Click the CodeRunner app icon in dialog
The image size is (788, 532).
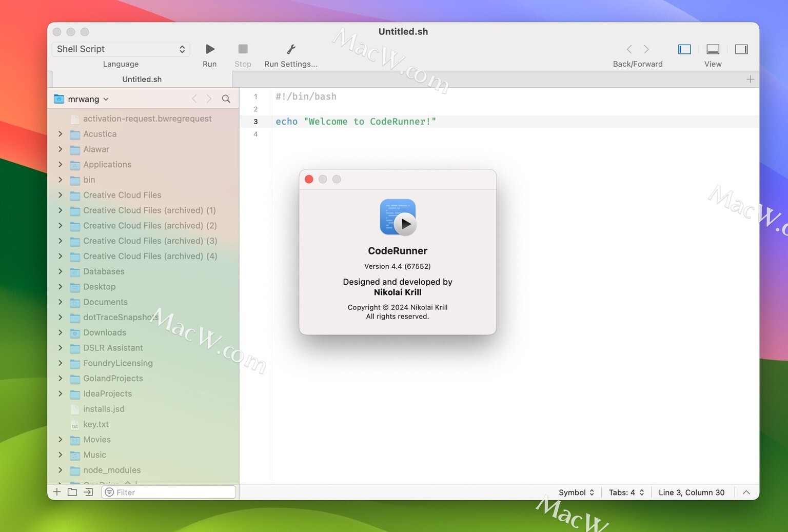tap(398, 218)
